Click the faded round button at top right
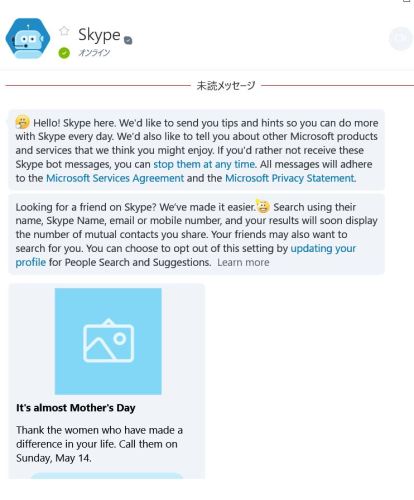 [x=400, y=39]
